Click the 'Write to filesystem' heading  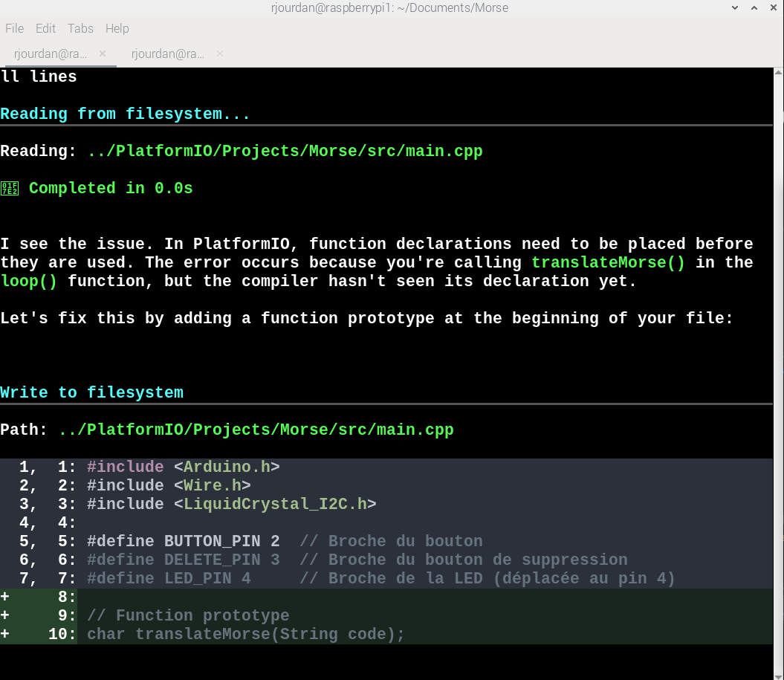[92, 392]
